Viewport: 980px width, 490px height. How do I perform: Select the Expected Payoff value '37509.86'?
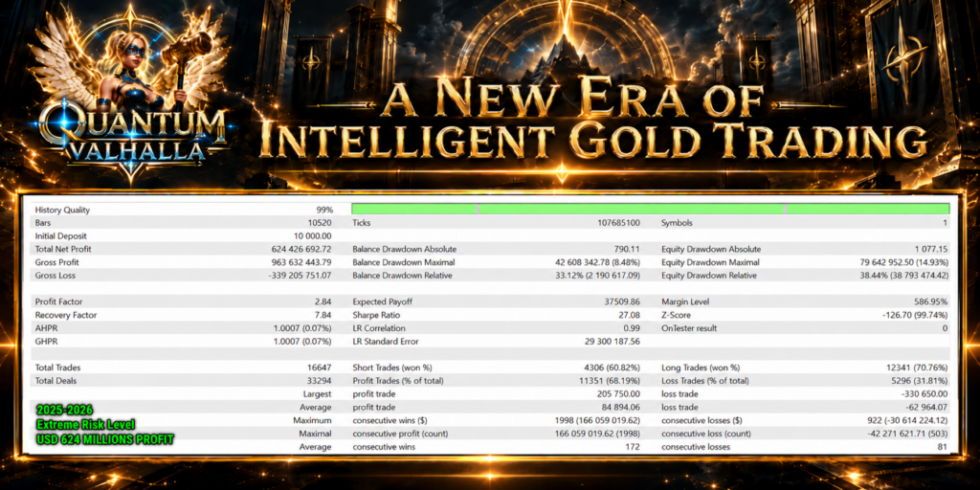coord(622,301)
